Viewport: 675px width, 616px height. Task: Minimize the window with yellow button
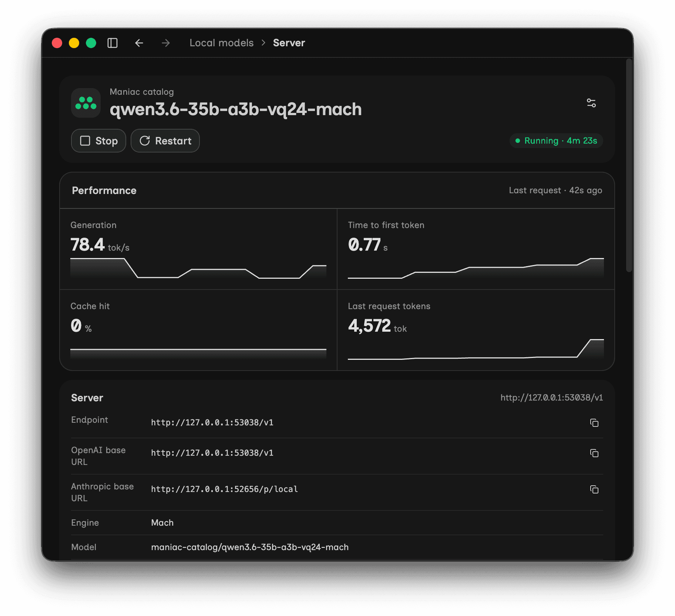tap(74, 43)
